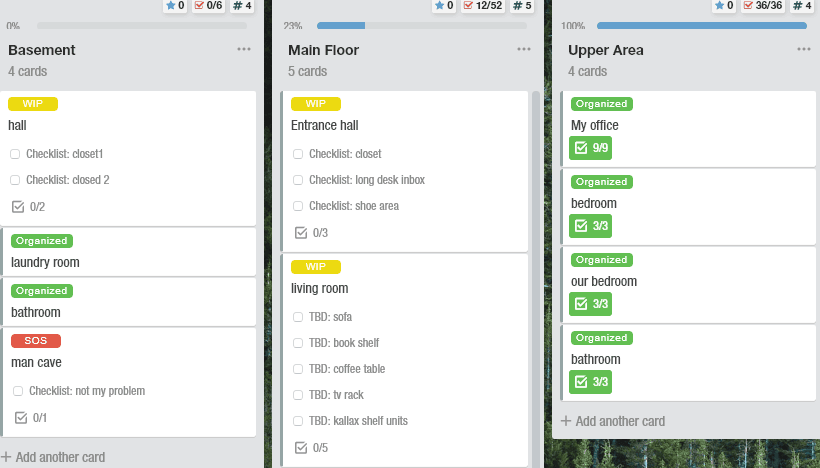The height and width of the screenshot is (468, 820).
Task: Tick 'Checklist: not my problem' checkbox
Action: pos(18,391)
